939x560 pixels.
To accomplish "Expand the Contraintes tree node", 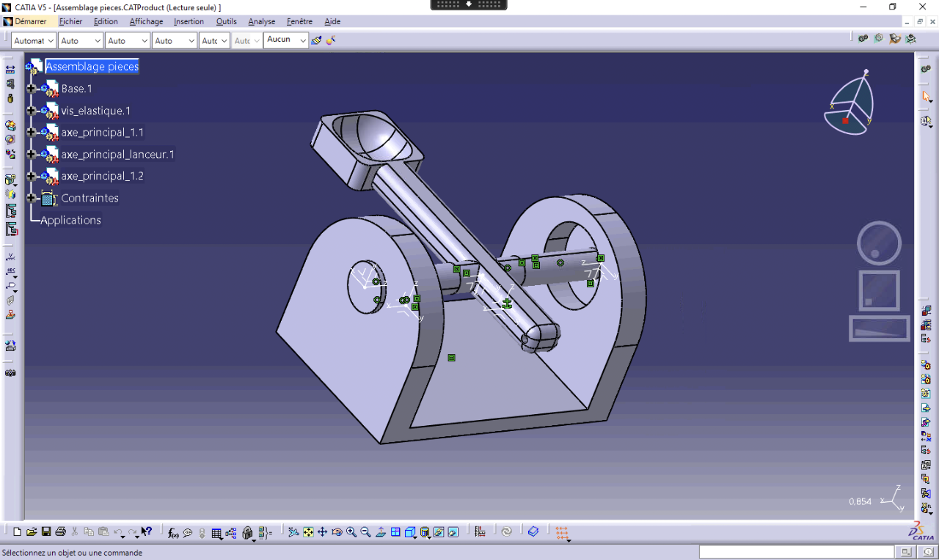I will point(31,198).
